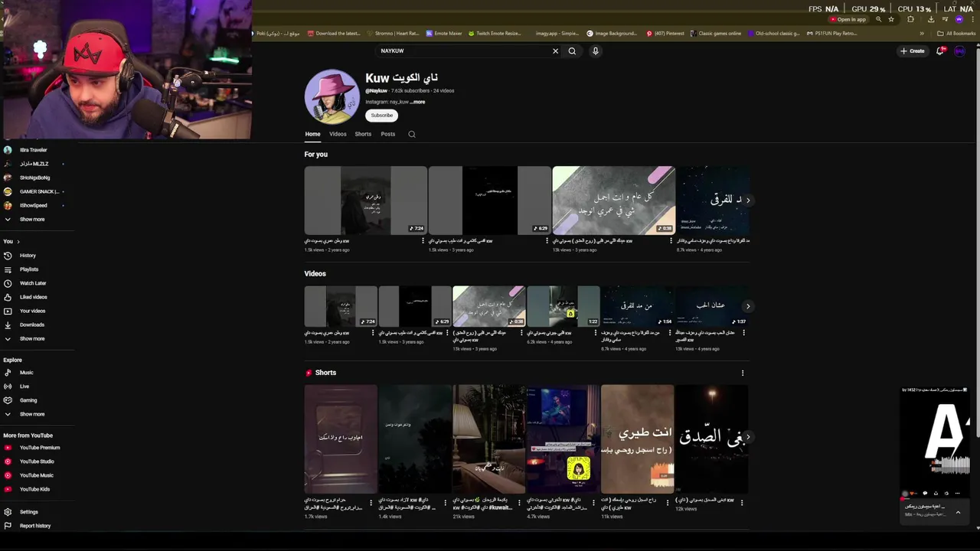Expand channel description via more
The height and width of the screenshot is (551, 980).
(419, 102)
